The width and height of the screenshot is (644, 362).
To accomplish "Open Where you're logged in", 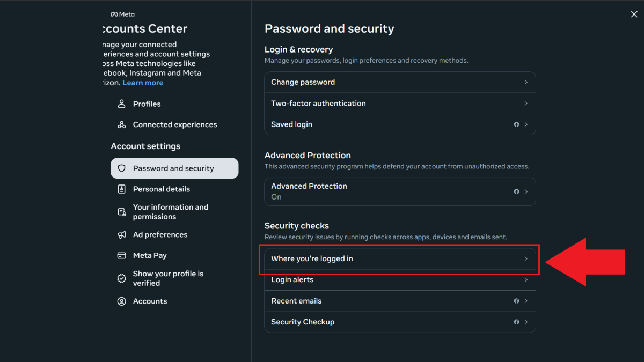I will click(400, 258).
